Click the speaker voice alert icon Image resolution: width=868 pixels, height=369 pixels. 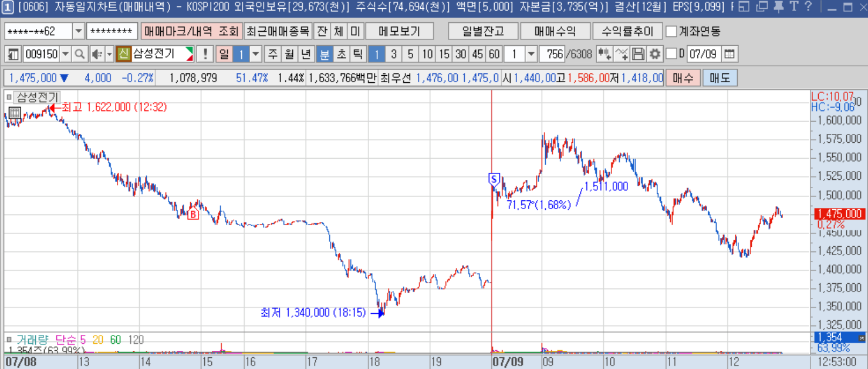(96, 55)
